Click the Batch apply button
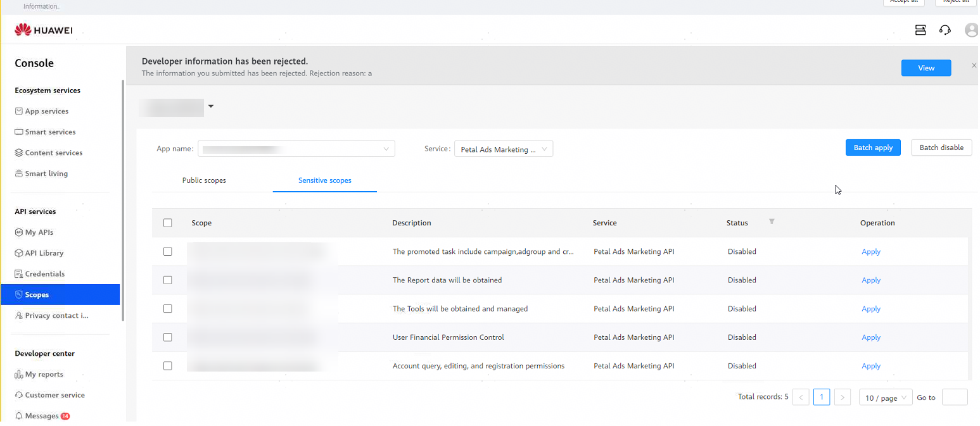 pos(872,147)
